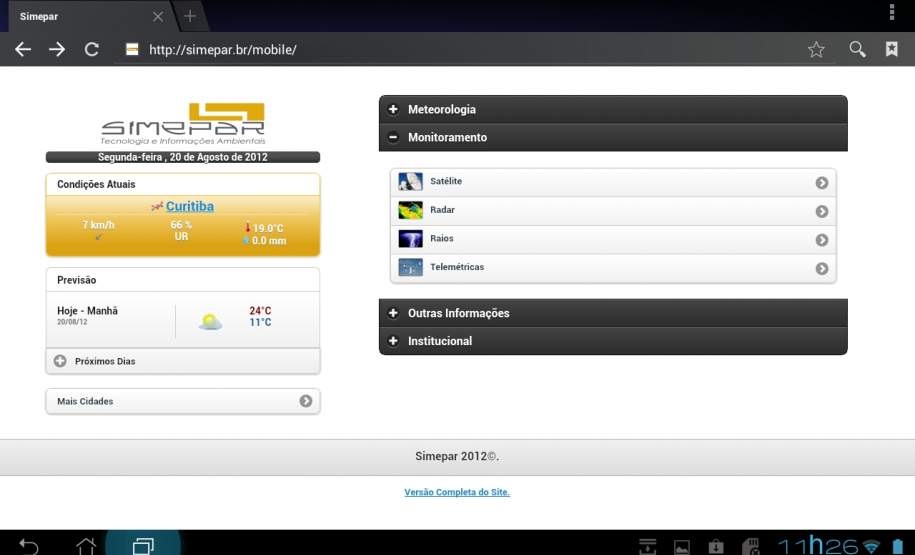Expand the Meteorologia section
The image size is (915, 555).
612,109
